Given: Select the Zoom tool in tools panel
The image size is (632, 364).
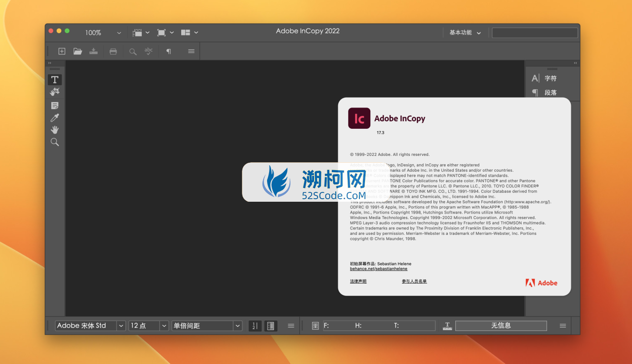Looking at the screenshot, I should point(55,142).
